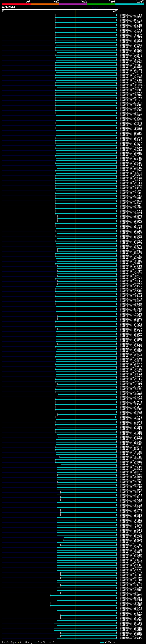
Task: Select the UniRef100_A4UR73 label
Action: (131, 562)
